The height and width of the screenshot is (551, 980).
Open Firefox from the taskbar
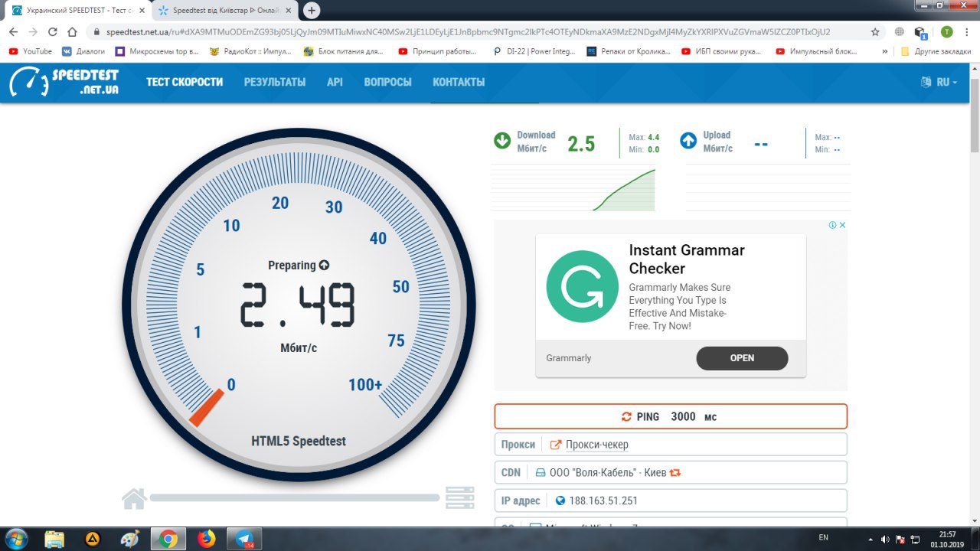click(x=207, y=539)
